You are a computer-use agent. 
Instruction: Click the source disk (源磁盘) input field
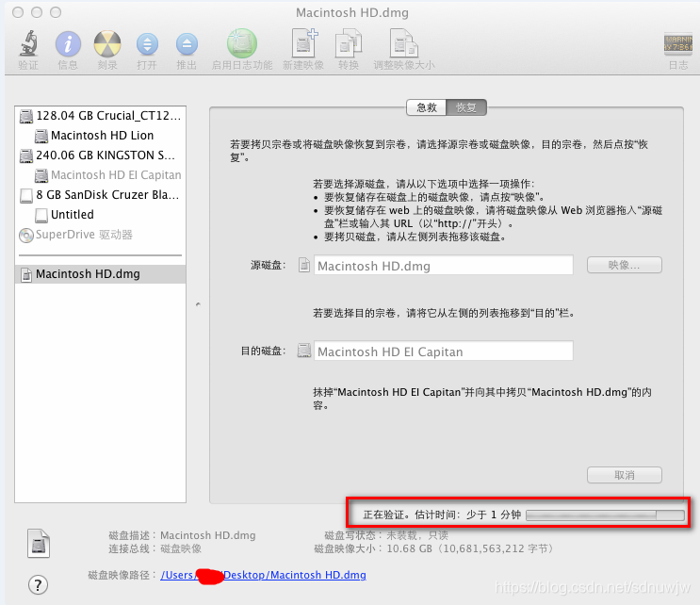click(444, 265)
